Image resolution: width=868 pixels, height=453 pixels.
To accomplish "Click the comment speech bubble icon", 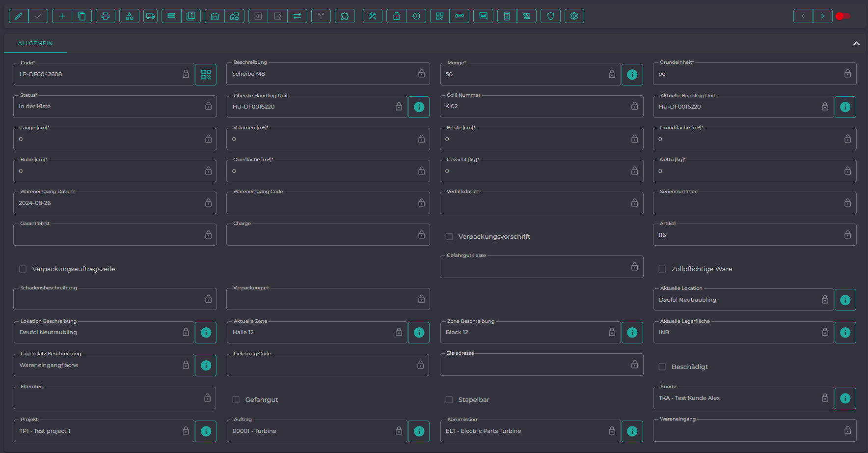I will tap(483, 16).
